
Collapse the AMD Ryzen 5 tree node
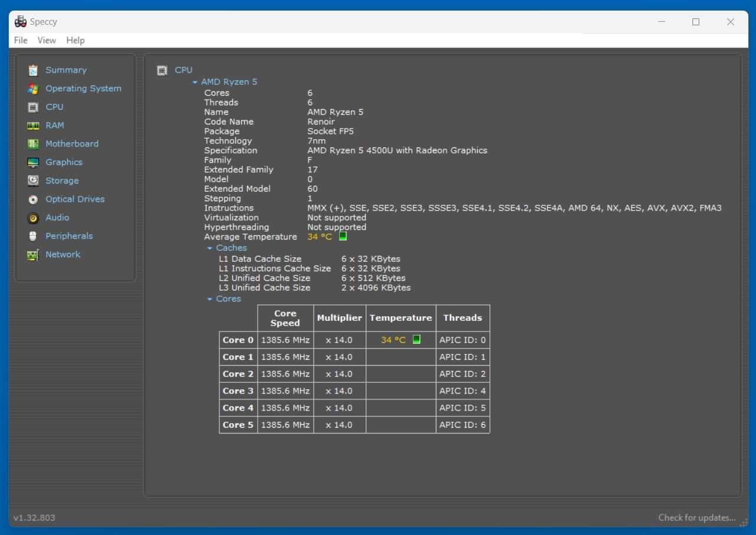pyautogui.click(x=195, y=83)
